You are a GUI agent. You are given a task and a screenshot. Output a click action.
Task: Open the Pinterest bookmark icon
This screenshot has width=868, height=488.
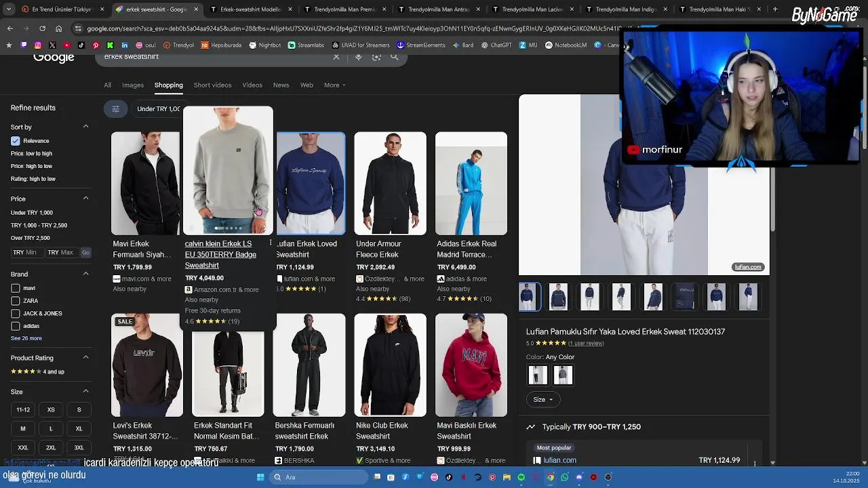pos(96,45)
